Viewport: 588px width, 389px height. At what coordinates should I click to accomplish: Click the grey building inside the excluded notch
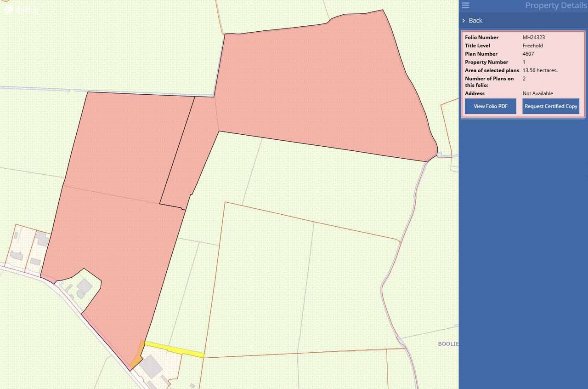tap(84, 287)
